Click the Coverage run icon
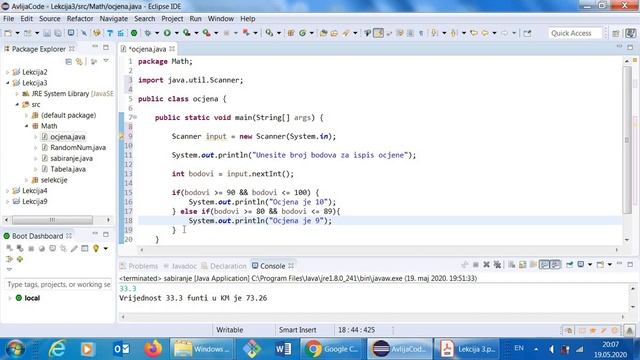Screen dimensions: 640x360 (187, 33)
